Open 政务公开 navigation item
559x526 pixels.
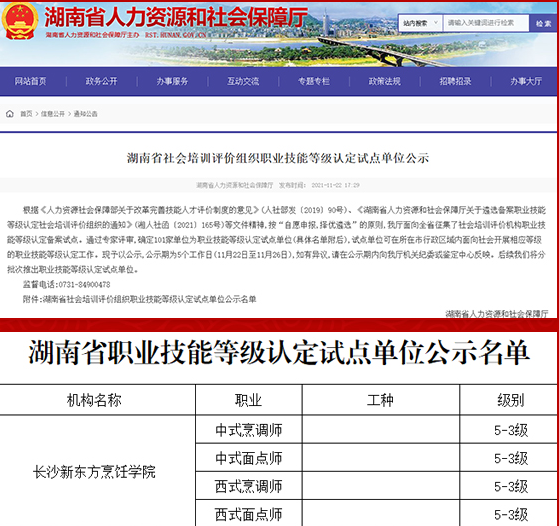[101, 81]
